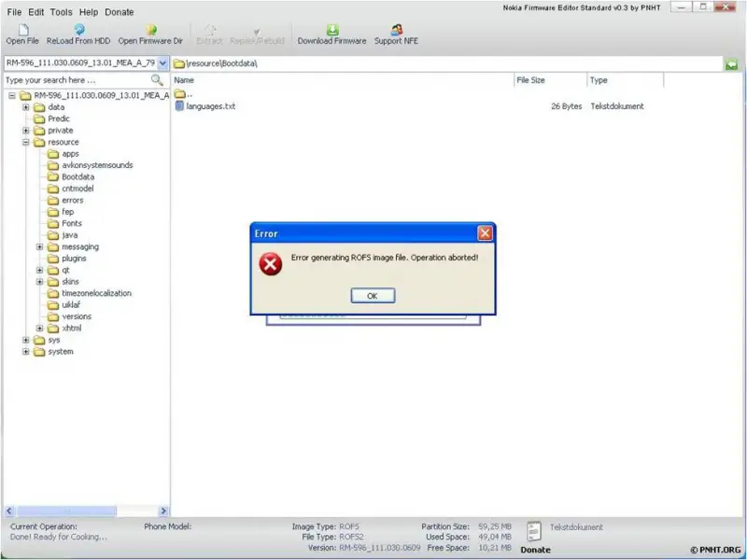The image size is (747, 560).
Task: Click the 'Done! Ready for Cooking...' status text
Action: pyautogui.click(x=58, y=538)
